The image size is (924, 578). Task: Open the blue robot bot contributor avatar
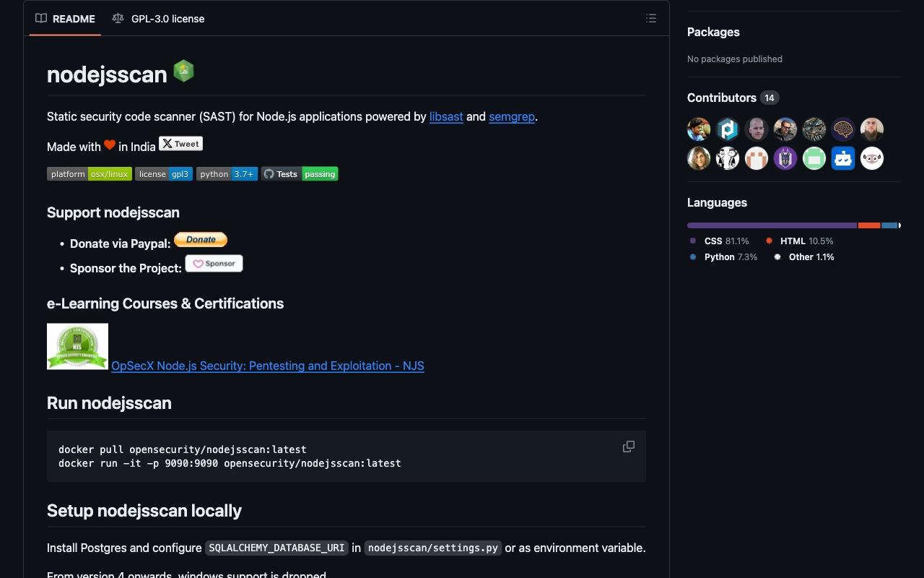[x=843, y=158]
